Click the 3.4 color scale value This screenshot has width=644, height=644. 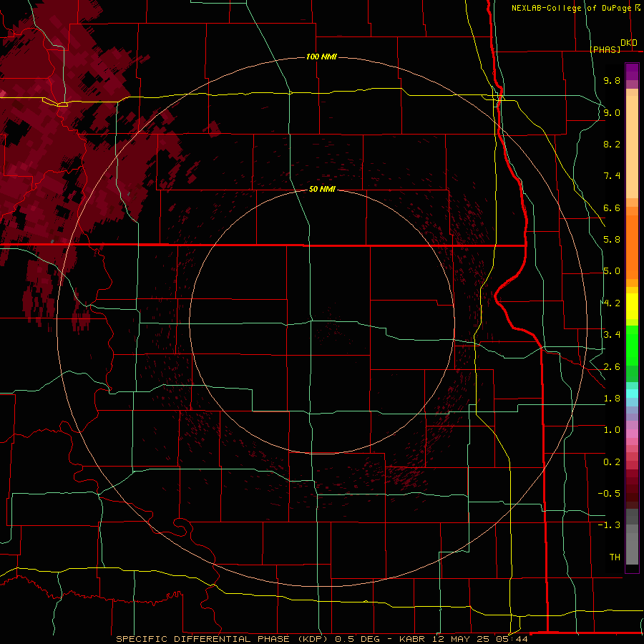(612, 335)
